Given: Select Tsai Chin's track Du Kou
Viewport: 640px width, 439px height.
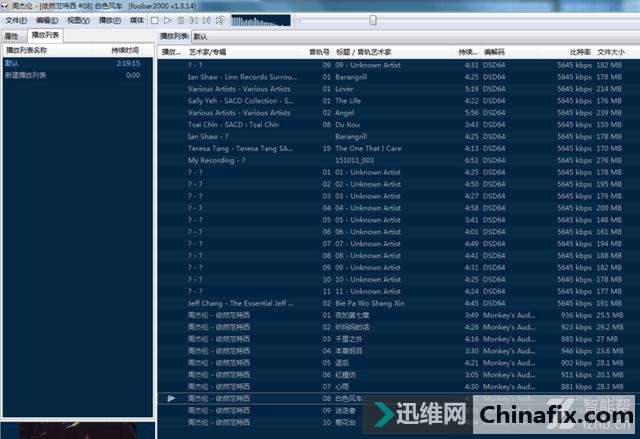Looking at the screenshot, I should (398, 124).
